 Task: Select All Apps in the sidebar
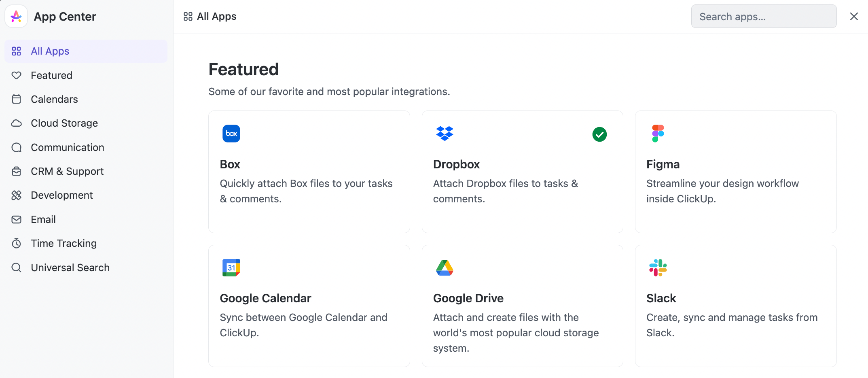click(50, 51)
